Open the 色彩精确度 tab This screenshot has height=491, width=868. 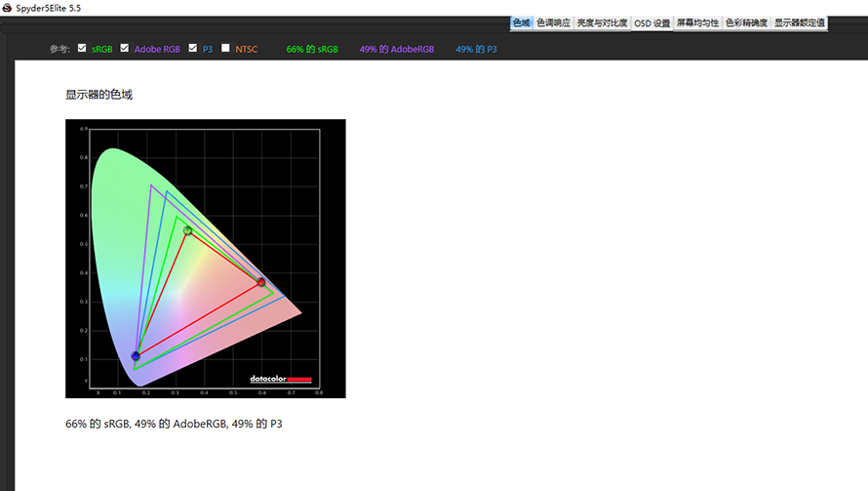(x=746, y=22)
